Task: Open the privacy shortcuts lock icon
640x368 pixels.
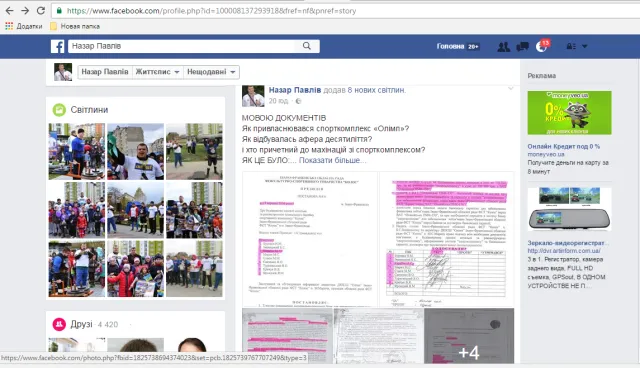Action: 571,47
